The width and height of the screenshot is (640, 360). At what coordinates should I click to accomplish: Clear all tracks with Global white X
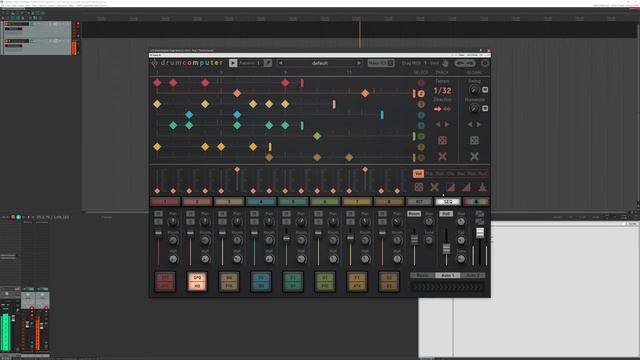pyautogui.click(x=474, y=156)
